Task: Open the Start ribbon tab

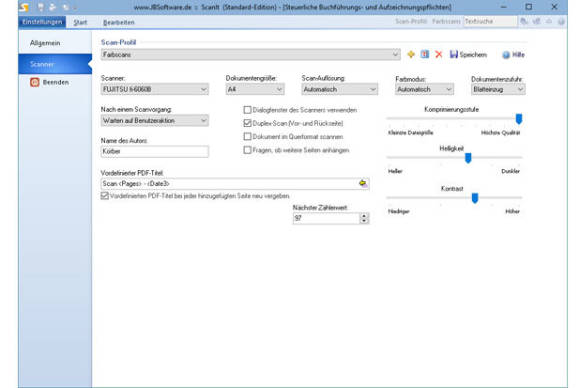Action: coord(80,22)
